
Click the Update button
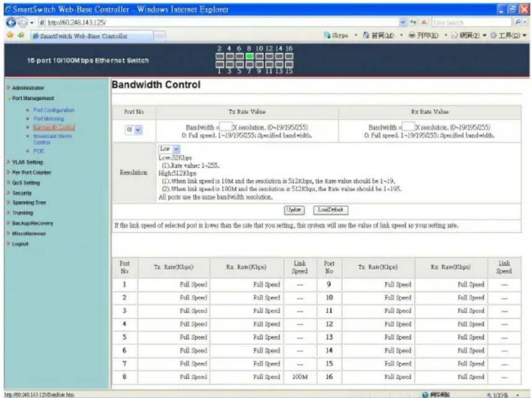(294, 210)
